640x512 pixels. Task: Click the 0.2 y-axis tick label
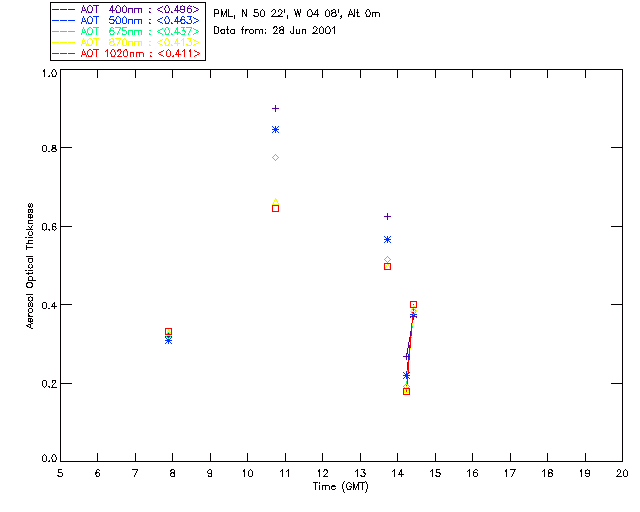pos(49,384)
